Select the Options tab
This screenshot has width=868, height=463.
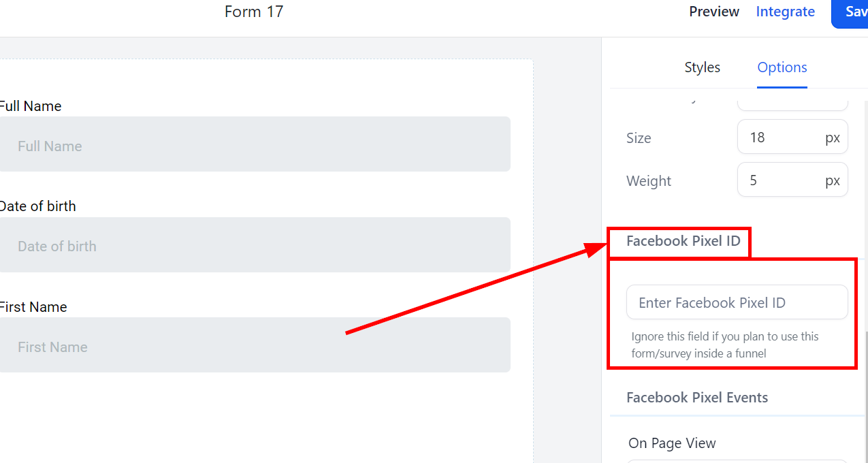pyautogui.click(x=782, y=67)
